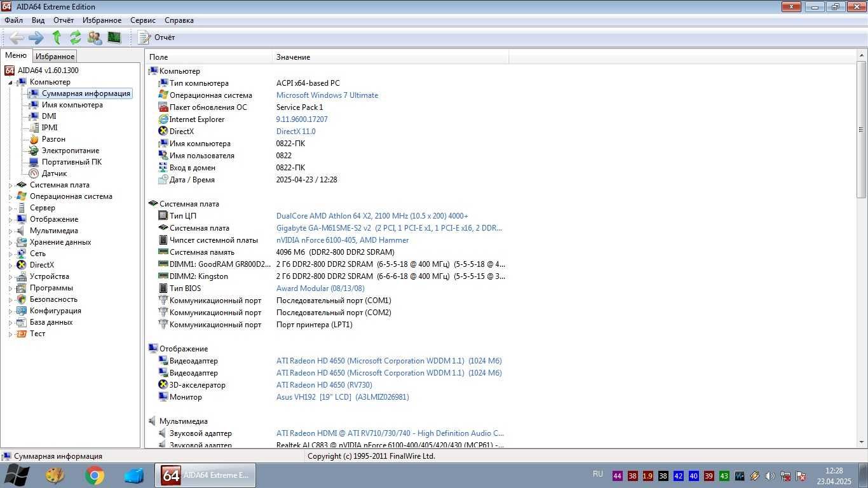Screen dimensions: 868x488
Task: Click the Конфигурация tree icon
Action: (22, 311)
